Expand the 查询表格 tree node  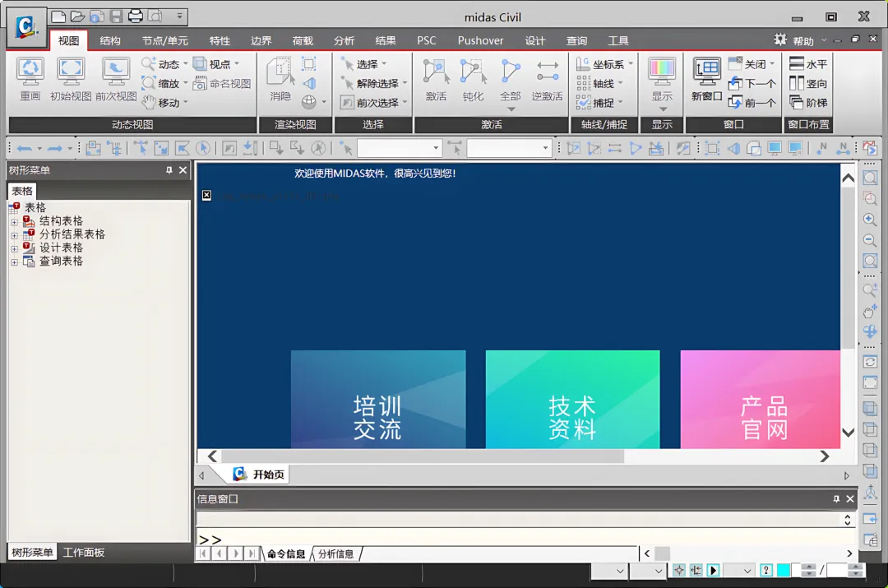(x=14, y=262)
